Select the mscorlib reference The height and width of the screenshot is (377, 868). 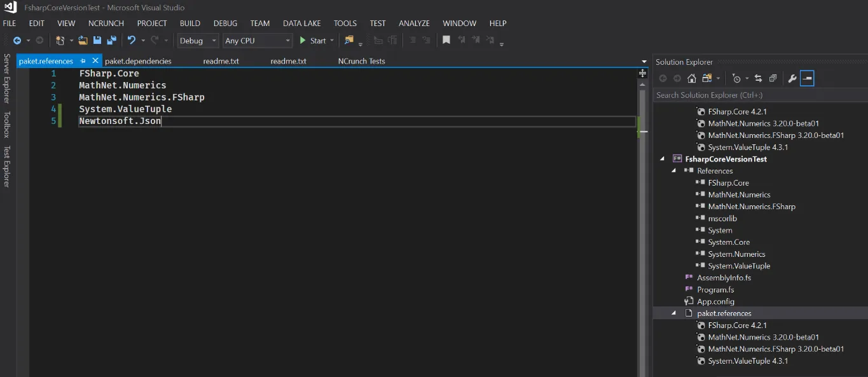point(722,219)
